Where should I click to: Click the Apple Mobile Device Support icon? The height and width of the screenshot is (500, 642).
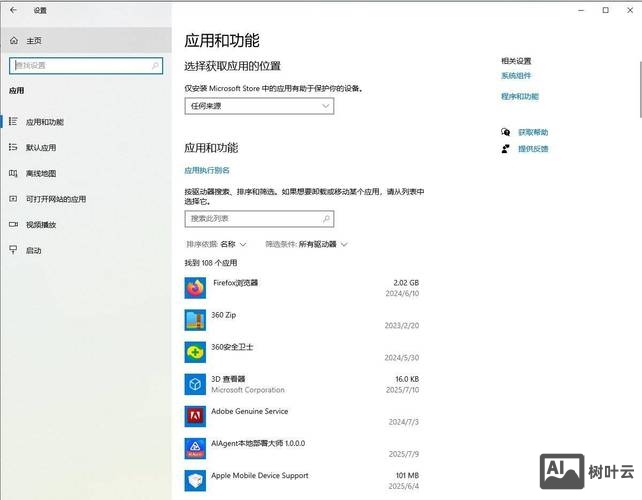point(195,480)
